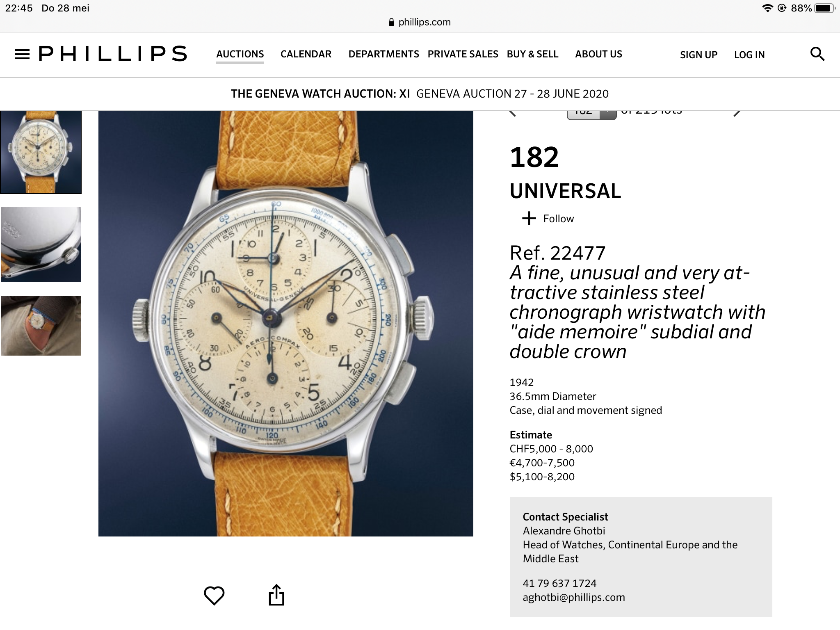The width and height of the screenshot is (840, 630).
Task: Go to next lot with right arrow
Action: (737, 113)
